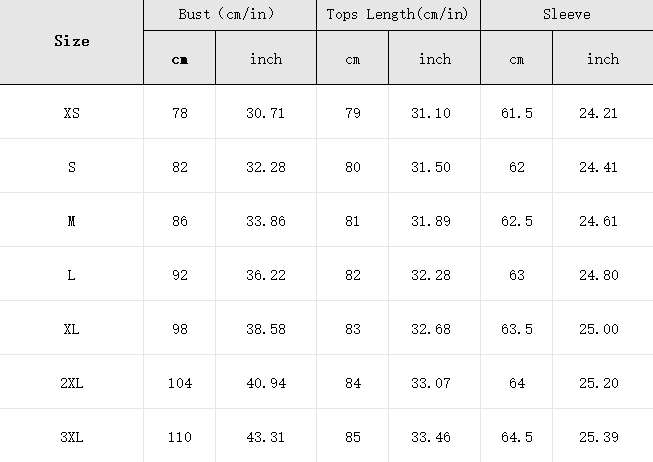653x462 pixels.
Task: Select the 3XL size row label
Action: click(x=72, y=437)
